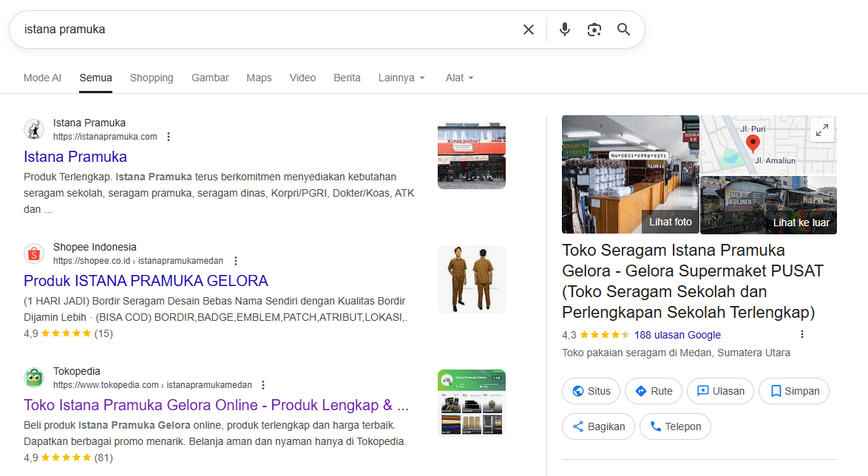
Task: Open three-dot menu for the Tokopedia result
Action: click(263, 385)
